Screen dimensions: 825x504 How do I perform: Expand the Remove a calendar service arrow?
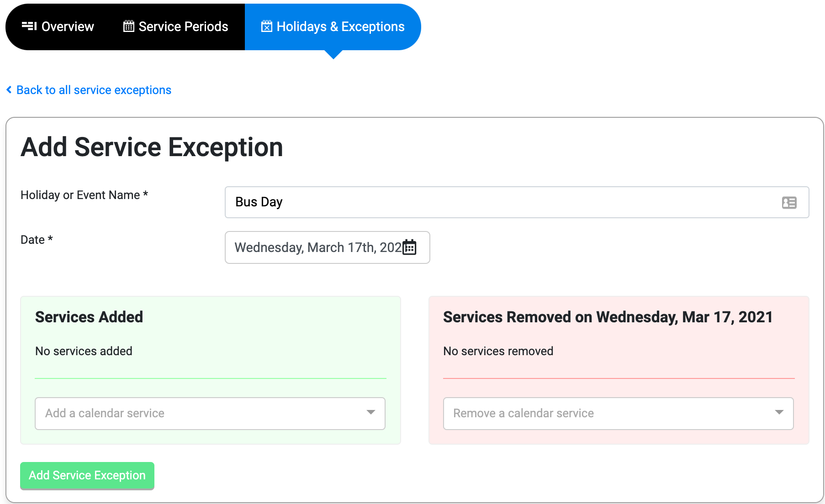(779, 412)
